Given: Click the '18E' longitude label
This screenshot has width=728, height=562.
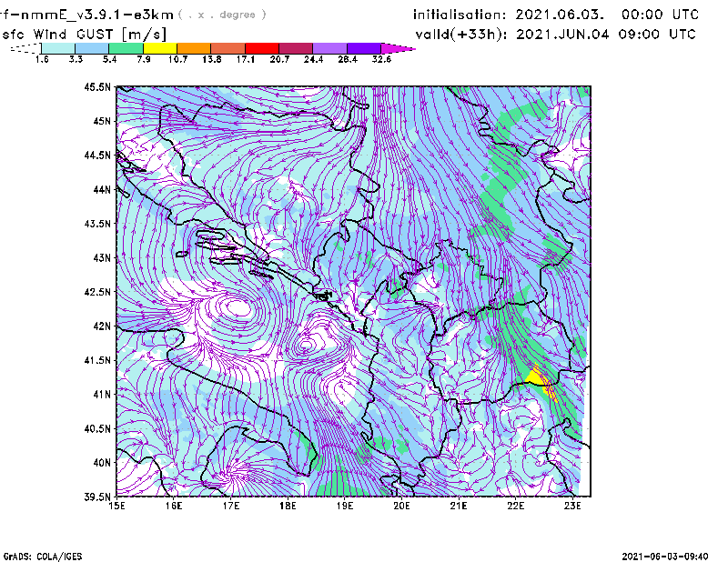Looking at the screenshot, I should coord(288,506).
